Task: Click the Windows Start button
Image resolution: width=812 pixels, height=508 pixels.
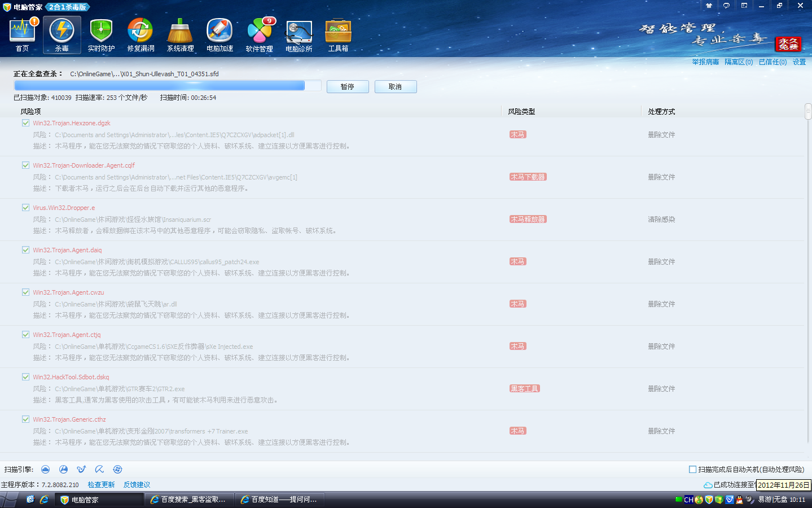Action: coord(10,500)
